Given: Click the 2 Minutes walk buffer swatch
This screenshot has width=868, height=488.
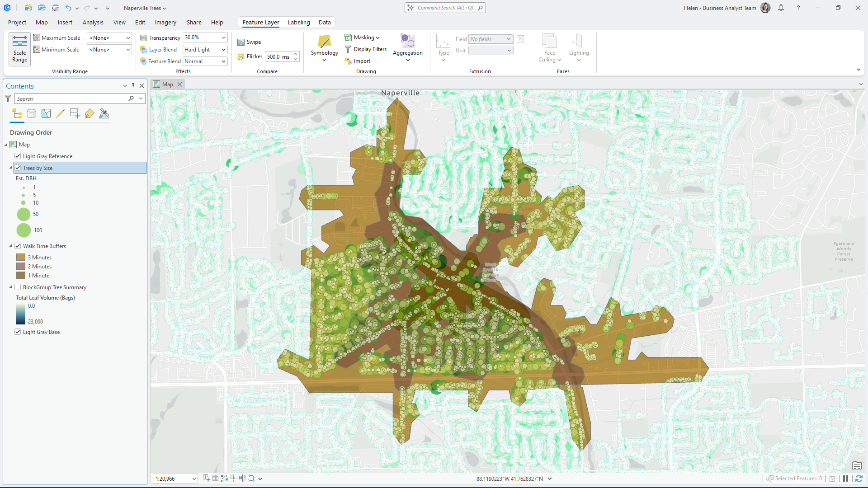Looking at the screenshot, I should pyautogui.click(x=20, y=266).
